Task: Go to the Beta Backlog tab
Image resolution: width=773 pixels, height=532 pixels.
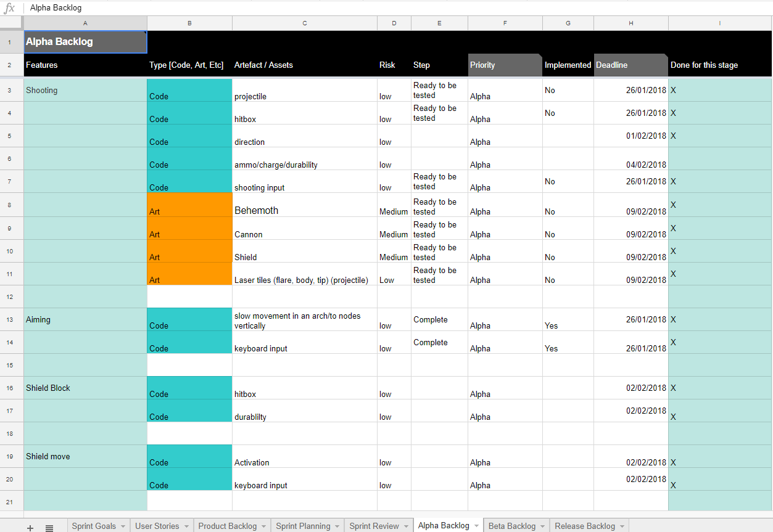Action: coord(511,526)
